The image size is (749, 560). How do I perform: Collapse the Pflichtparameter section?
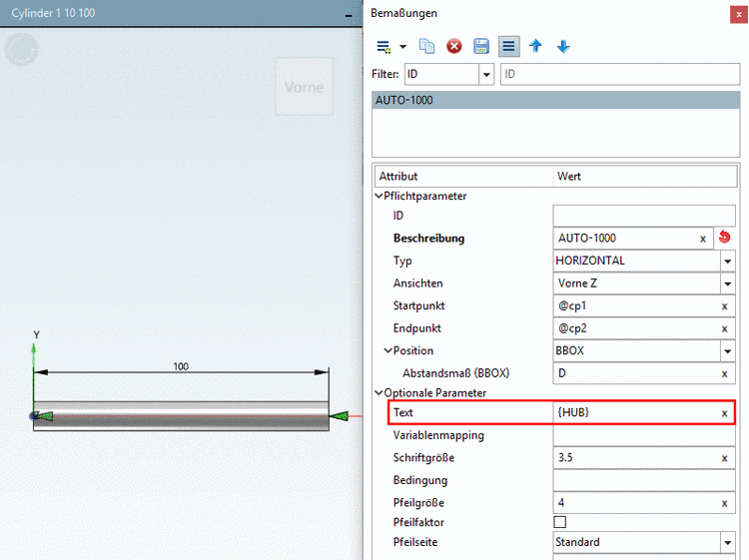point(378,196)
